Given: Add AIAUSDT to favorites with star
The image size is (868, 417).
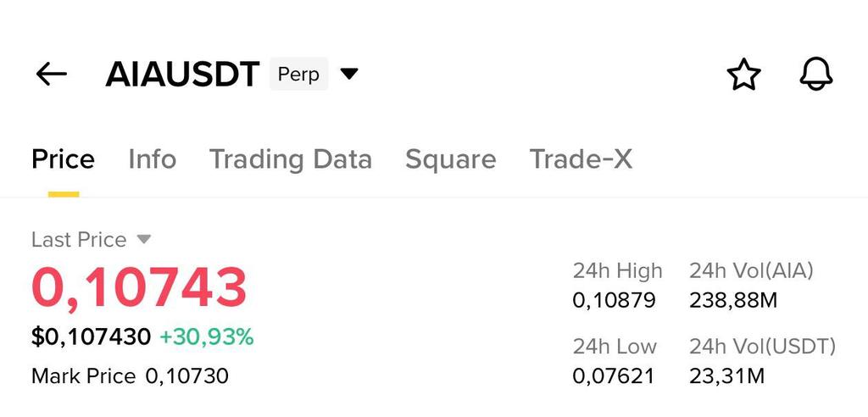Looking at the screenshot, I should (744, 75).
